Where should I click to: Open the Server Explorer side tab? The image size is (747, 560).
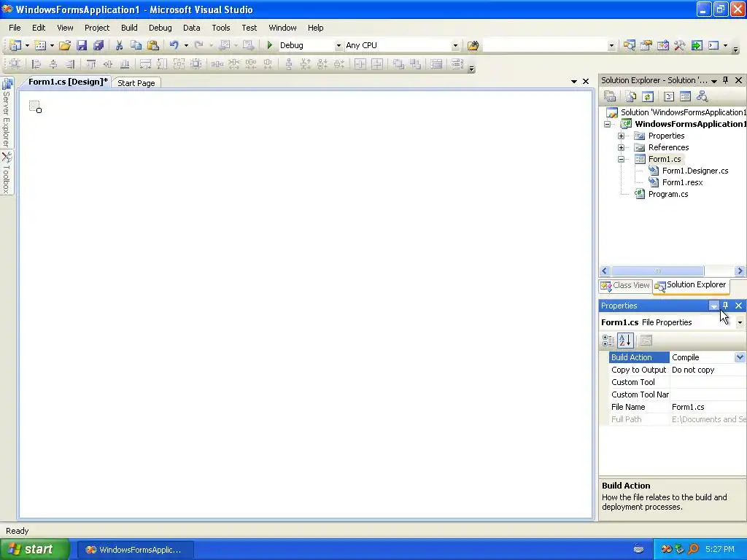coord(7,112)
